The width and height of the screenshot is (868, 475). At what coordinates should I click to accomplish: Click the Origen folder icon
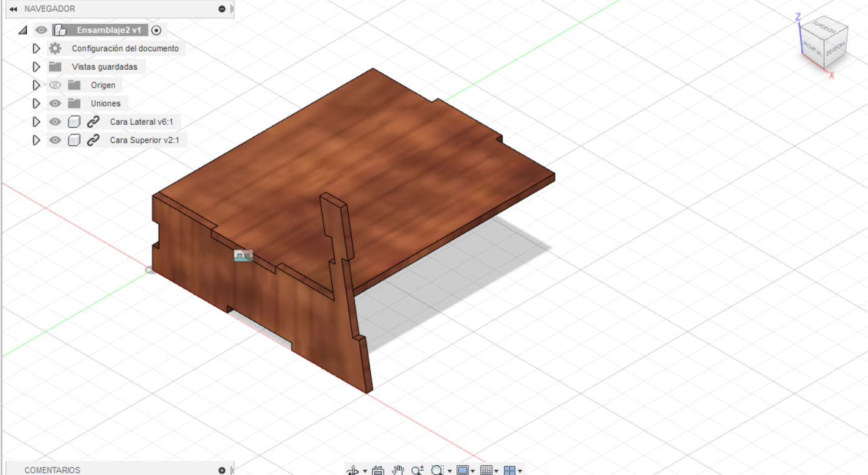(x=74, y=85)
